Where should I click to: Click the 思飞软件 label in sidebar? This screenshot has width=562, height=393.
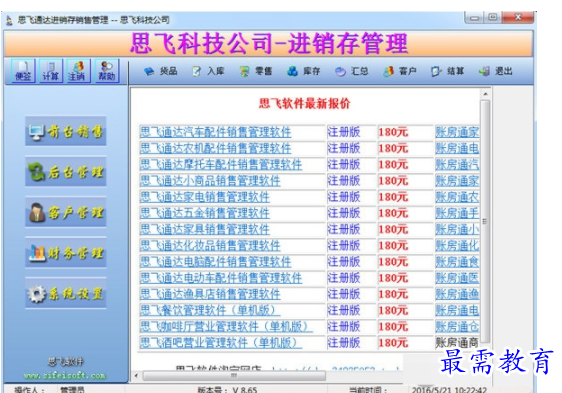tap(66, 362)
